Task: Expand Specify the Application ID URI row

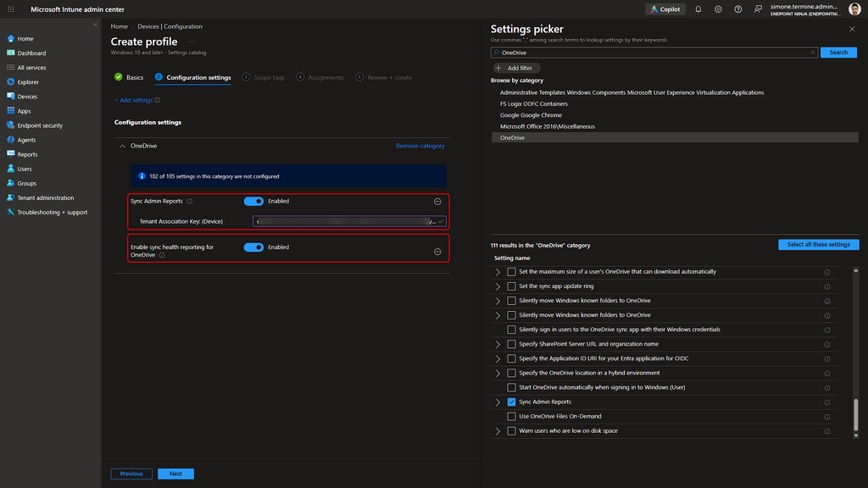Action: (x=498, y=358)
